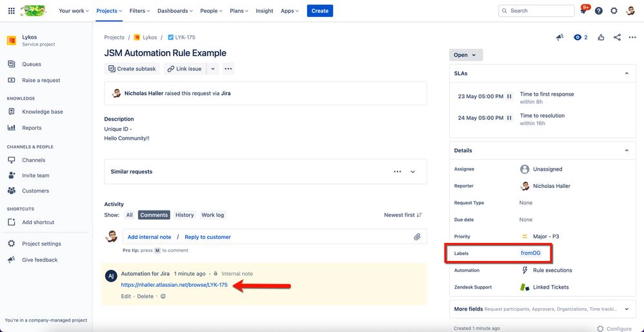Click the Search input field

(536, 11)
